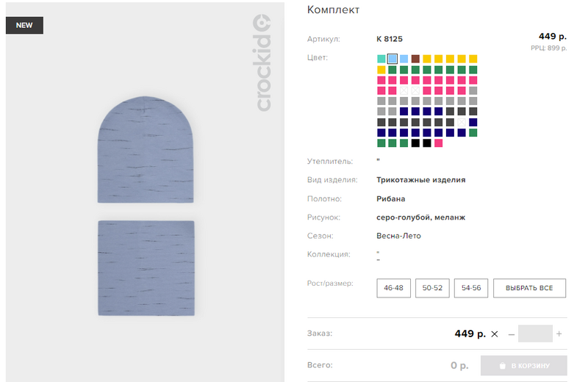Select the outlined light-blue color swatch

click(x=392, y=59)
